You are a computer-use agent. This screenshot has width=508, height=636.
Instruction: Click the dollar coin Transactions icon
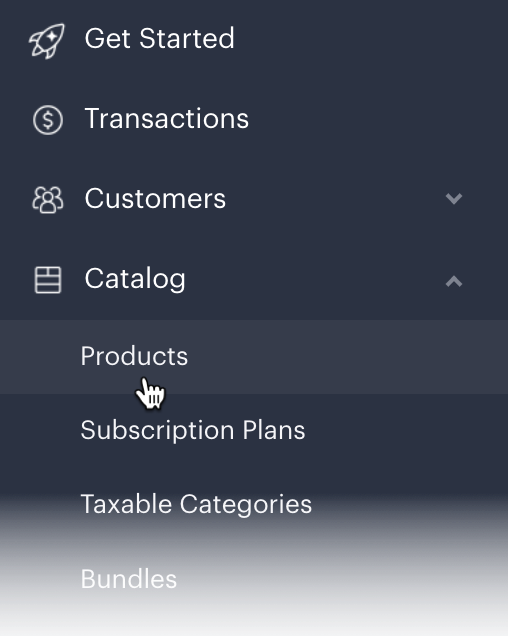[48, 120]
